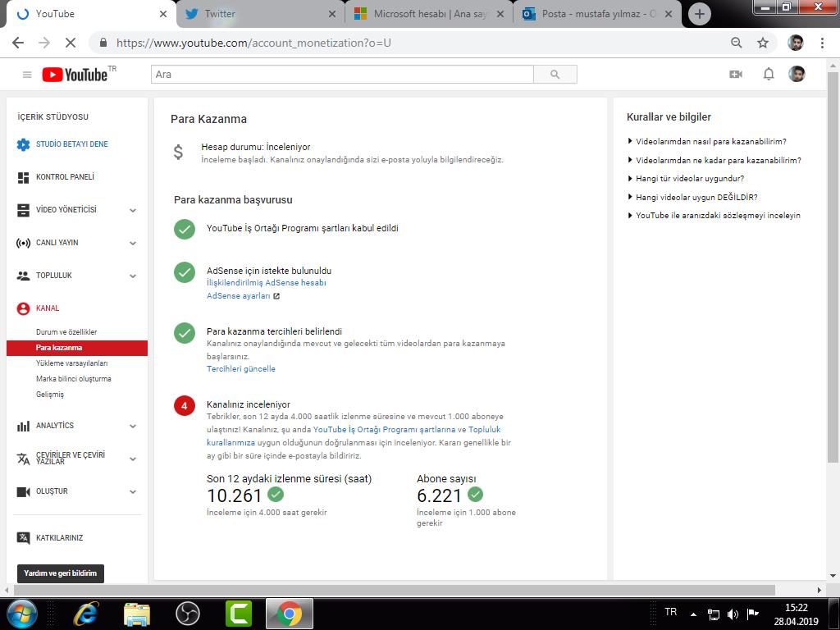
Task: Click the Kontrol Paneli dashboard icon
Action: point(23,177)
